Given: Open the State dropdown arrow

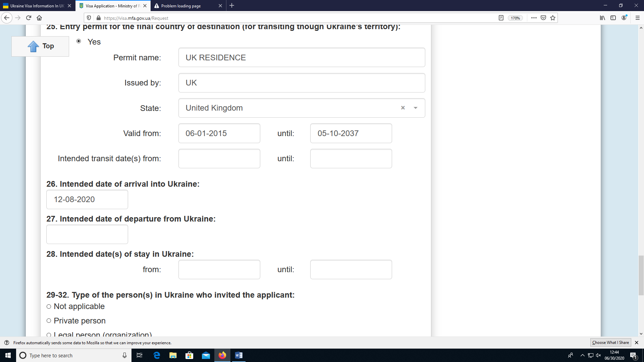Looking at the screenshot, I should (x=416, y=108).
